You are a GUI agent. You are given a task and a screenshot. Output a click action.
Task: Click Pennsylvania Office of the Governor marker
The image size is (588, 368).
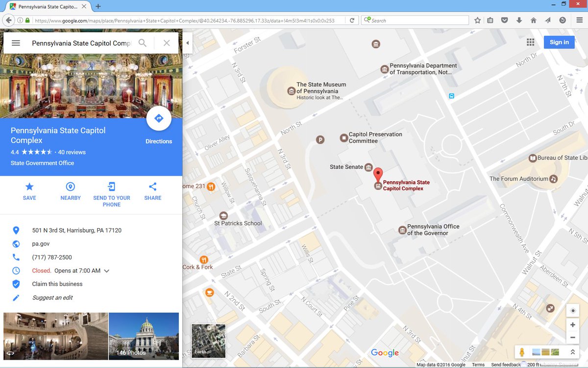click(402, 230)
